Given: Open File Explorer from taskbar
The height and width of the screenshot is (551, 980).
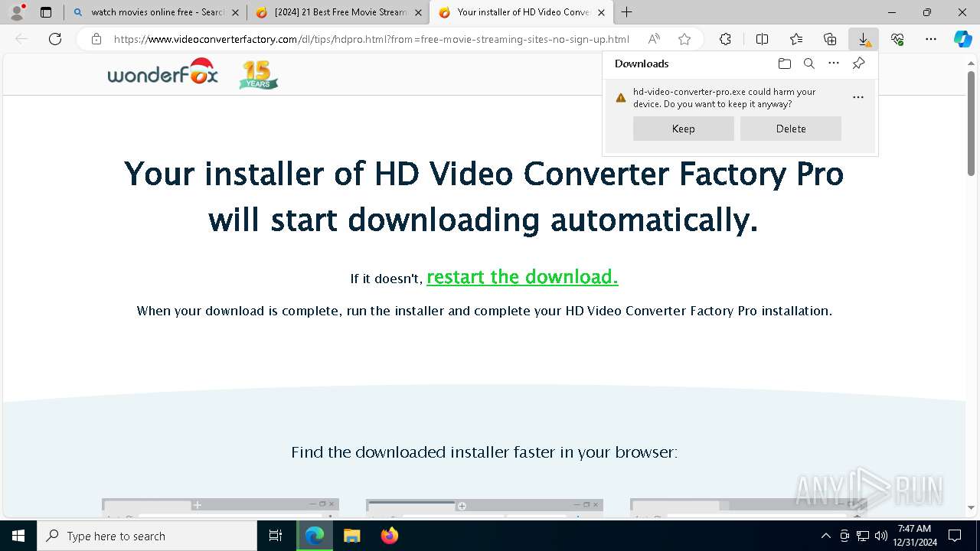Looking at the screenshot, I should pos(352,536).
